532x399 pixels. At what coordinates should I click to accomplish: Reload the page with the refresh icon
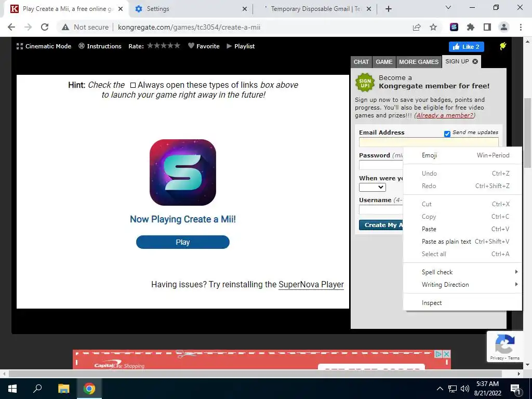coord(45,27)
